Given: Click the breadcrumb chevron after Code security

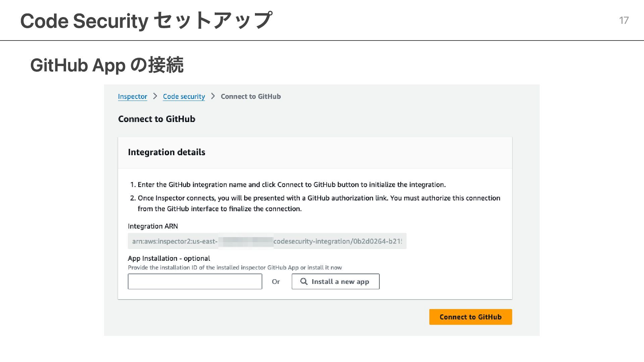Looking at the screenshot, I should [x=213, y=96].
